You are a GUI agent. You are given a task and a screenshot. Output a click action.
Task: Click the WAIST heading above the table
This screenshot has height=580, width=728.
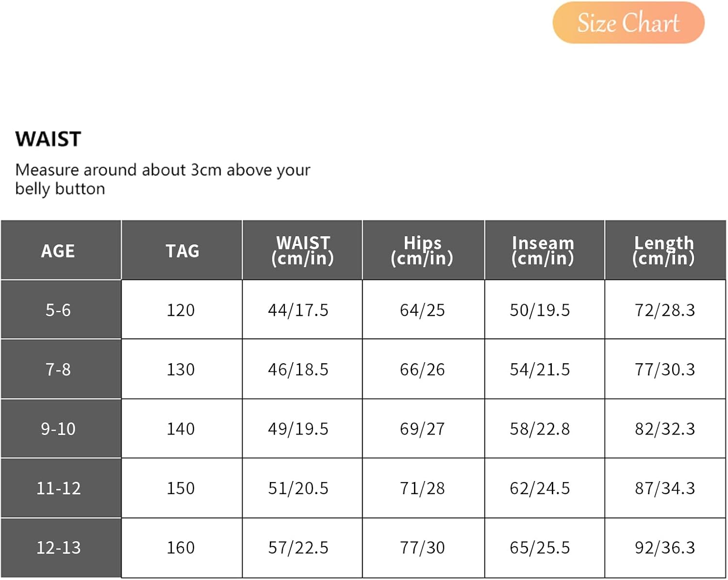[x=48, y=139]
